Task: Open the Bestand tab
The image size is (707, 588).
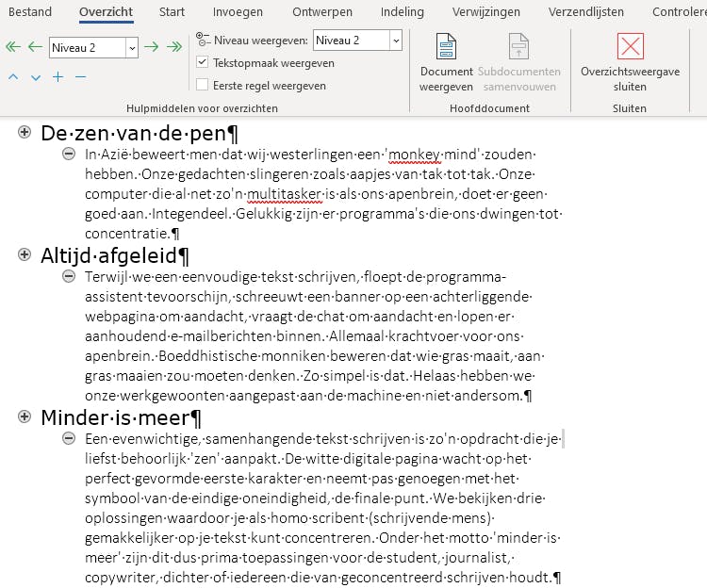Action: 30,11
